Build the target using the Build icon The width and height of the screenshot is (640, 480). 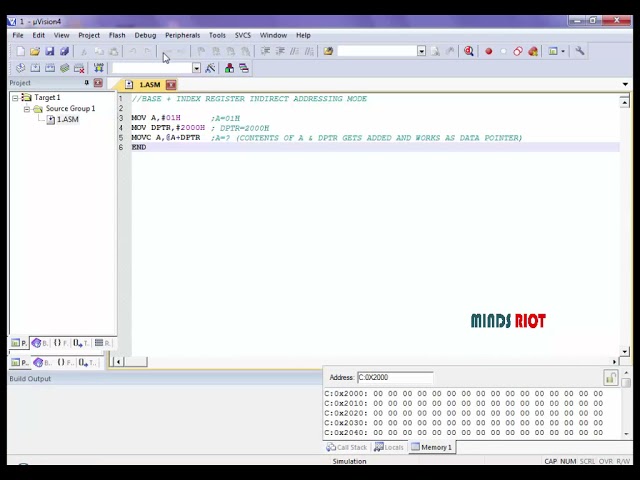coord(35,68)
